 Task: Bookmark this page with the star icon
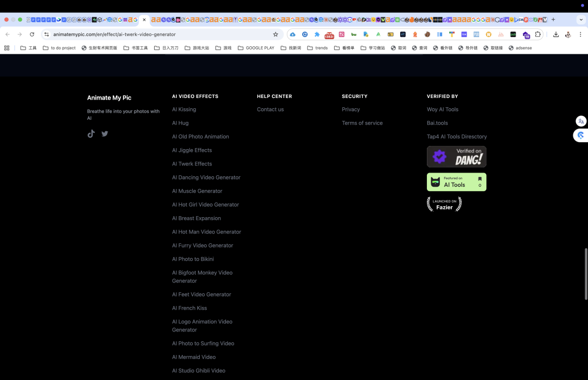(x=275, y=34)
